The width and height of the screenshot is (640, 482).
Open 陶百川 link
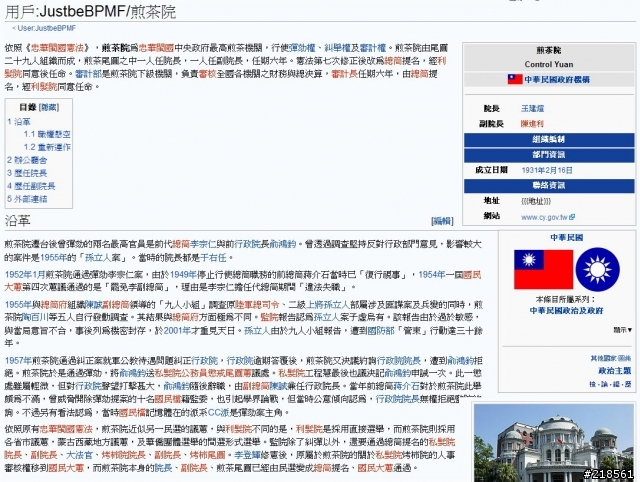pyautogui.click(x=36, y=317)
